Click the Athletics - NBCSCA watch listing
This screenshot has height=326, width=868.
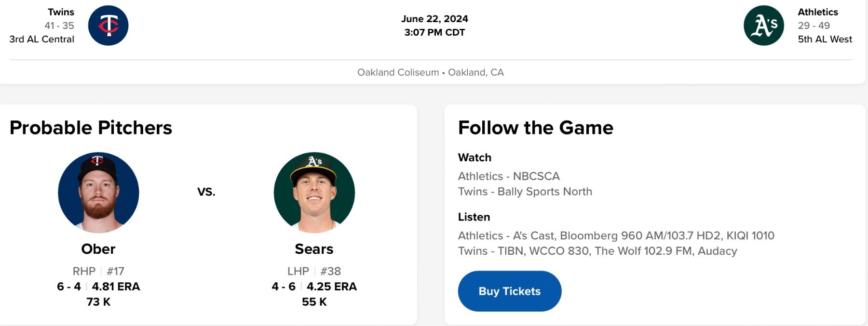[x=509, y=176]
